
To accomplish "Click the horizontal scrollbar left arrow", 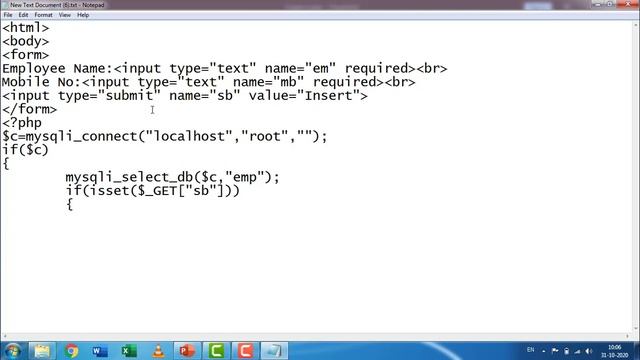I will 4,337.
